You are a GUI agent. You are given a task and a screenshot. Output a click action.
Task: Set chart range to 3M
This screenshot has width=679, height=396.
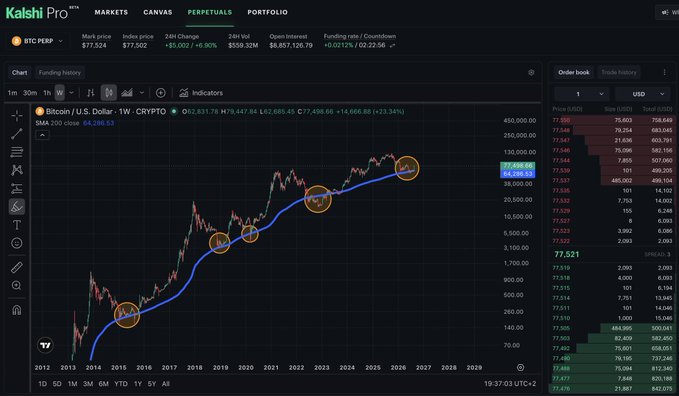[x=88, y=384]
